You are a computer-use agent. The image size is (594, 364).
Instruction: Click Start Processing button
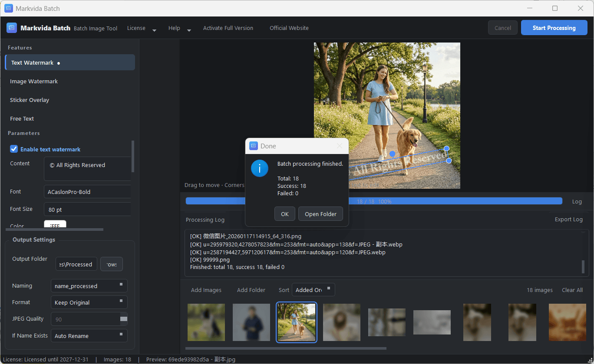coord(554,28)
